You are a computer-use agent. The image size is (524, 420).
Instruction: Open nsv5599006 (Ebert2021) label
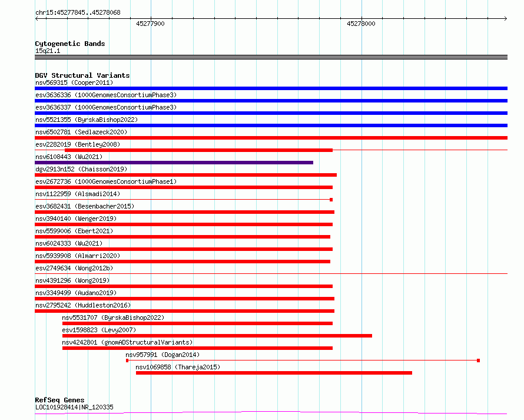(x=74, y=231)
